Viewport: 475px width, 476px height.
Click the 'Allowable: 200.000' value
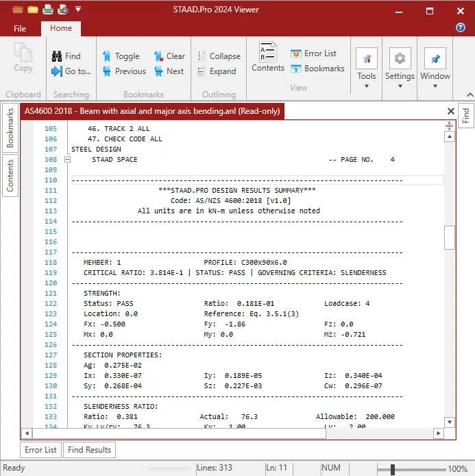(x=355, y=416)
